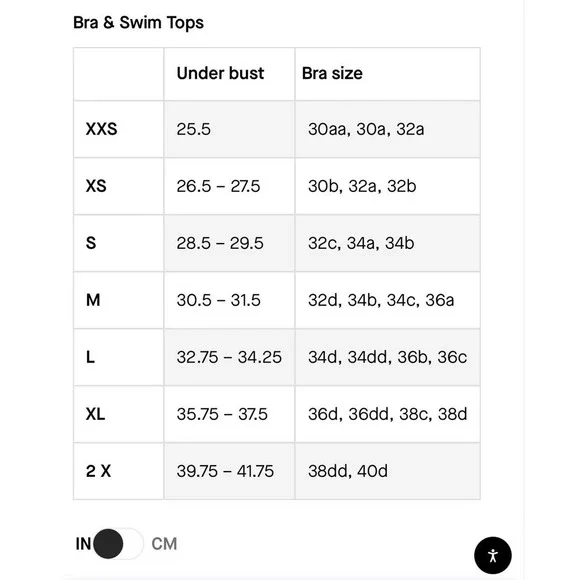Select the XXS size row label
Image resolution: width=580 pixels, height=580 pixels.
(x=101, y=129)
